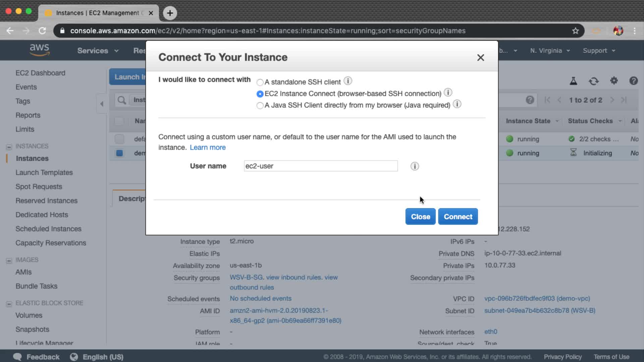The image size is (644, 362).
Task: Open the settings gear icon in toolbar
Action: (x=613, y=81)
